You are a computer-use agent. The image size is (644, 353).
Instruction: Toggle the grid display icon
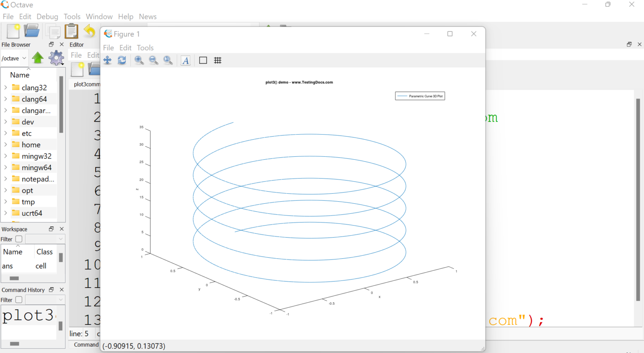[218, 60]
